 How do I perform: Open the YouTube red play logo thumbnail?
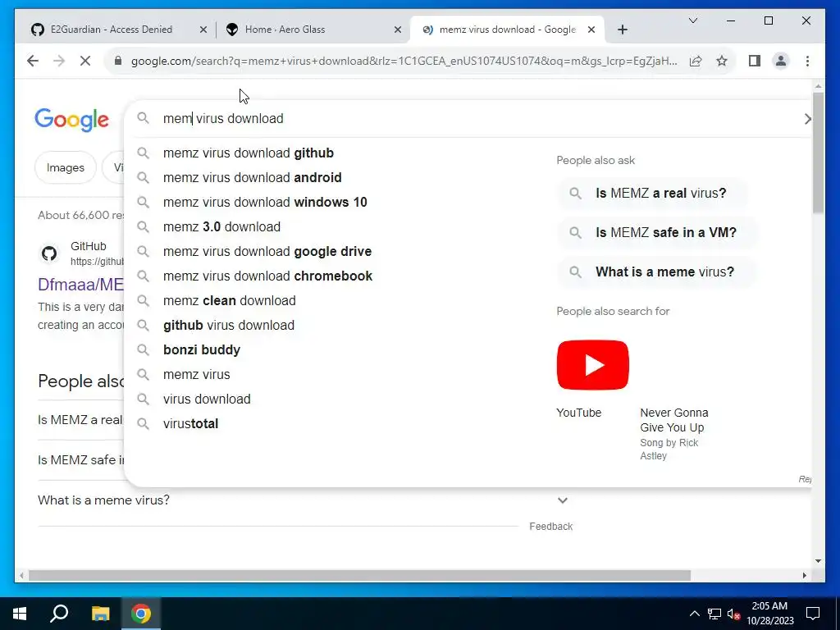tap(592, 365)
